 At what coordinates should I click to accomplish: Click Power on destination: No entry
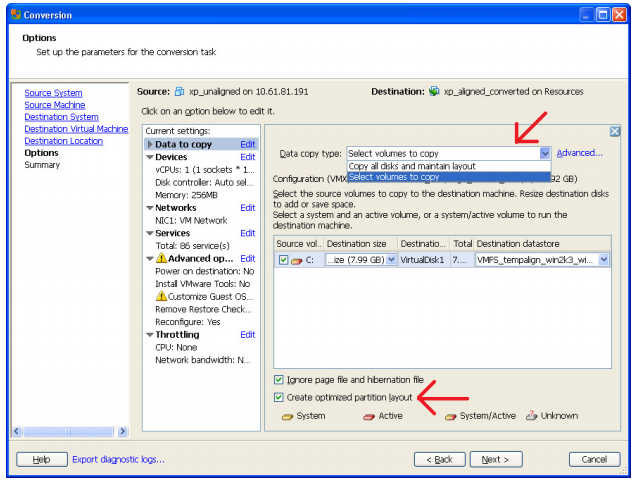[x=205, y=272]
